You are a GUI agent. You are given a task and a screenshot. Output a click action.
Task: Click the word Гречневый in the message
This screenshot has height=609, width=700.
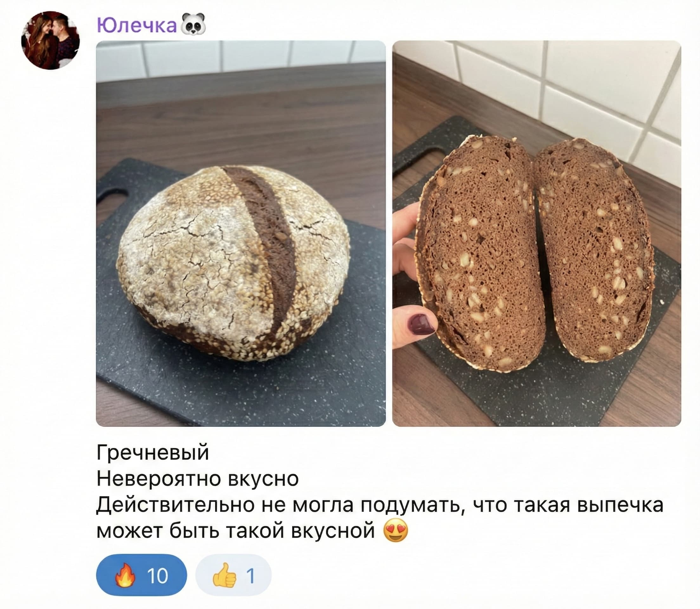click(x=153, y=453)
